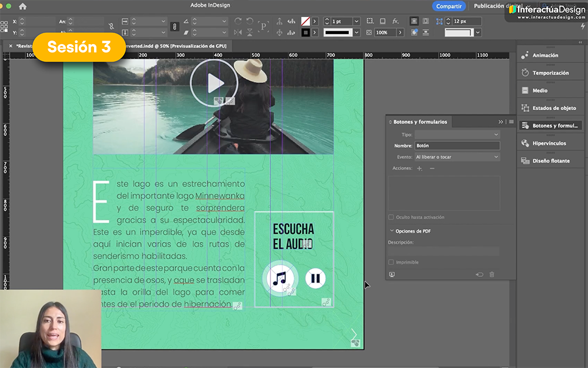This screenshot has height=368, width=588.
Task: Toggle Oculto hasta activación checkbox
Action: click(391, 217)
